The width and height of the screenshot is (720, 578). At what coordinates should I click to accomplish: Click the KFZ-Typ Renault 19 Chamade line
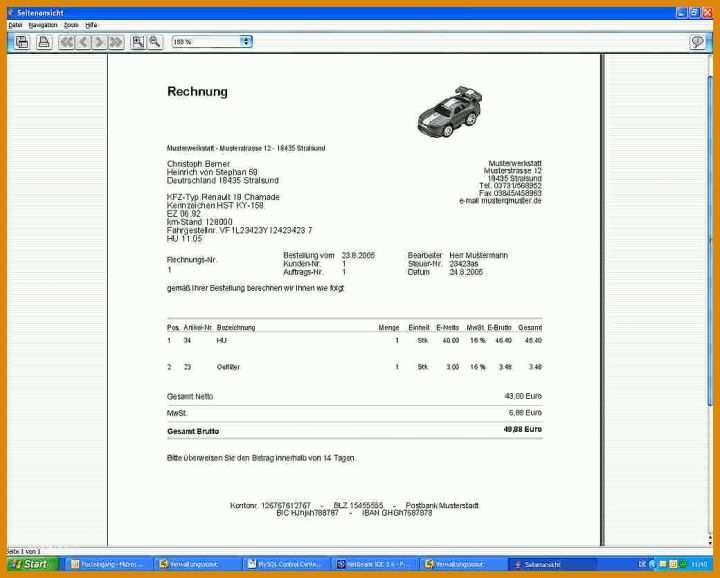click(223, 197)
